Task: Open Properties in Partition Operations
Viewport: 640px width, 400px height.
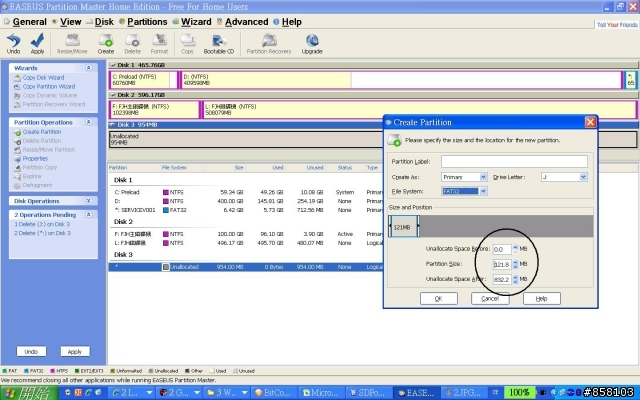Action: click(35, 158)
